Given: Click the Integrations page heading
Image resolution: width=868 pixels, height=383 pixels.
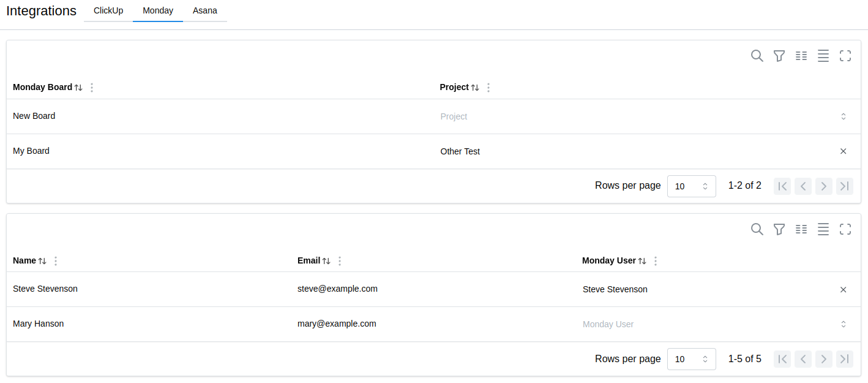Looking at the screenshot, I should [42, 11].
